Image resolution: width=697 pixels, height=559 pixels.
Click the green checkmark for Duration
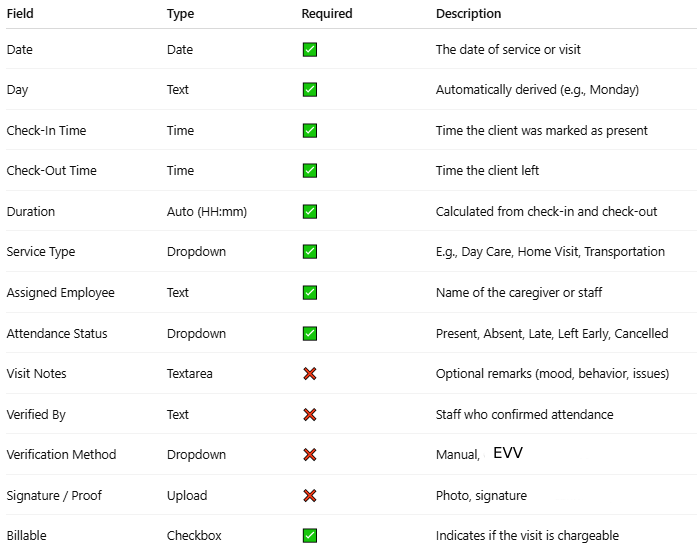point(310,211)
